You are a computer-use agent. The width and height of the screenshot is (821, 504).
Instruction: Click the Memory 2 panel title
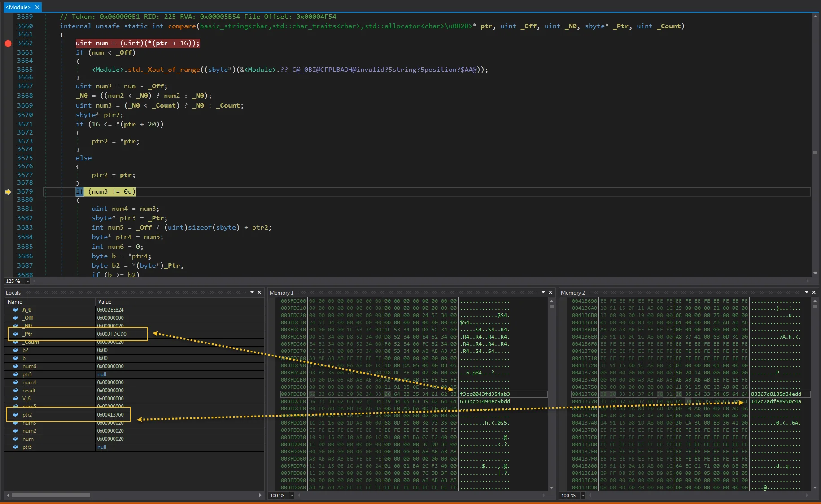[573, 292]
